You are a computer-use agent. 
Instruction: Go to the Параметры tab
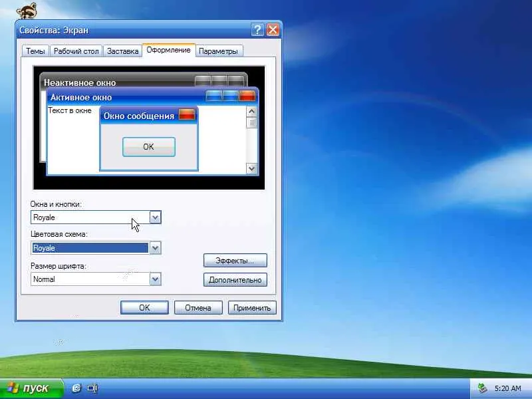(218, 51)
